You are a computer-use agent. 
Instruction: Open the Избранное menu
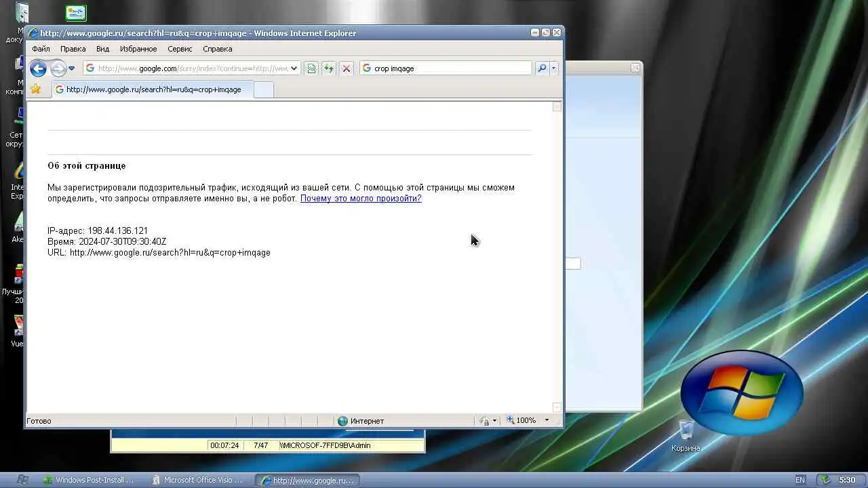[x=138, y=49]
